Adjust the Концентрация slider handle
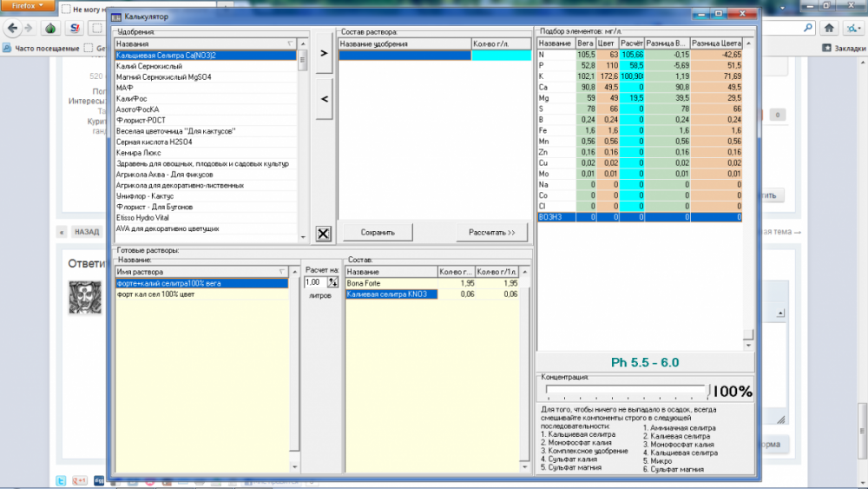Viewport: 868px width, 489px height. coord(707,391)
